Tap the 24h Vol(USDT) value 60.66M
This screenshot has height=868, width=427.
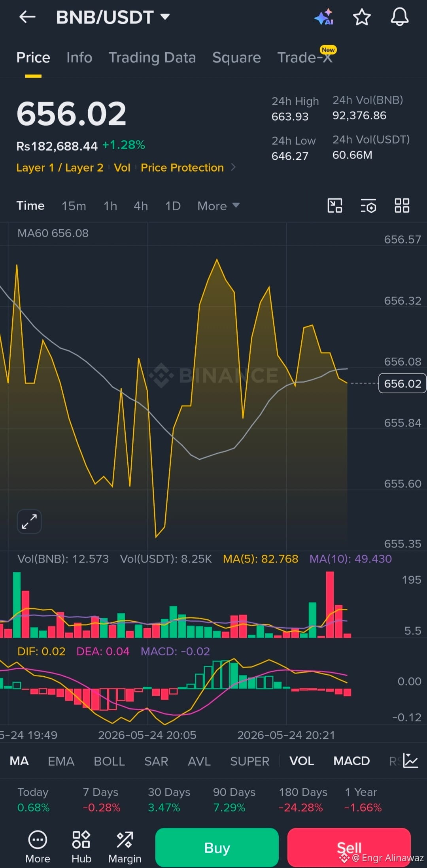(x=352, y=155)
